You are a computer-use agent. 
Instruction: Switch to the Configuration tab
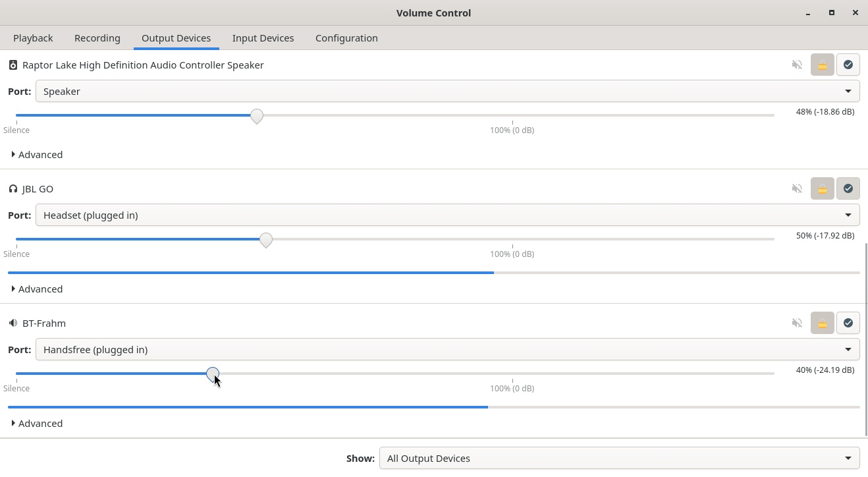346,38
